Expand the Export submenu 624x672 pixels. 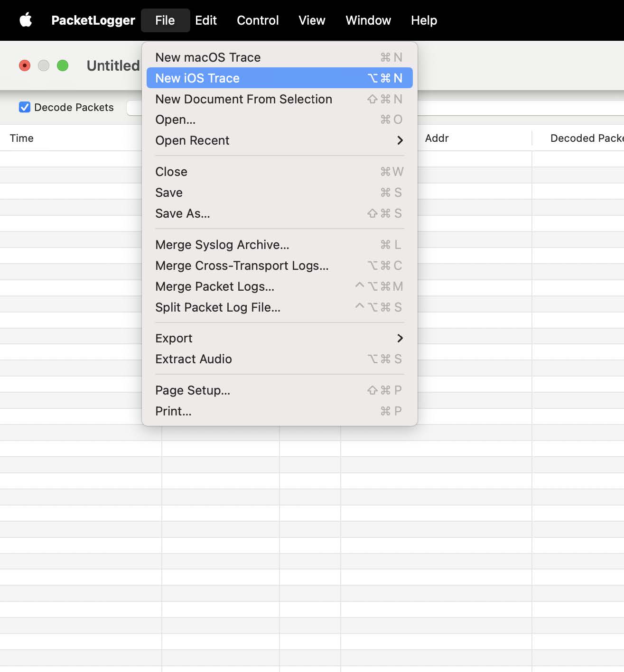[x=174, y=338]
